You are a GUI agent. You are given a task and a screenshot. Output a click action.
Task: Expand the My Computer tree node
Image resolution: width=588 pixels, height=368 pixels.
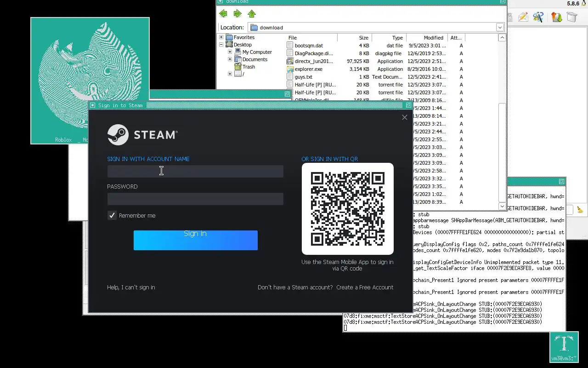click(230, 52)
